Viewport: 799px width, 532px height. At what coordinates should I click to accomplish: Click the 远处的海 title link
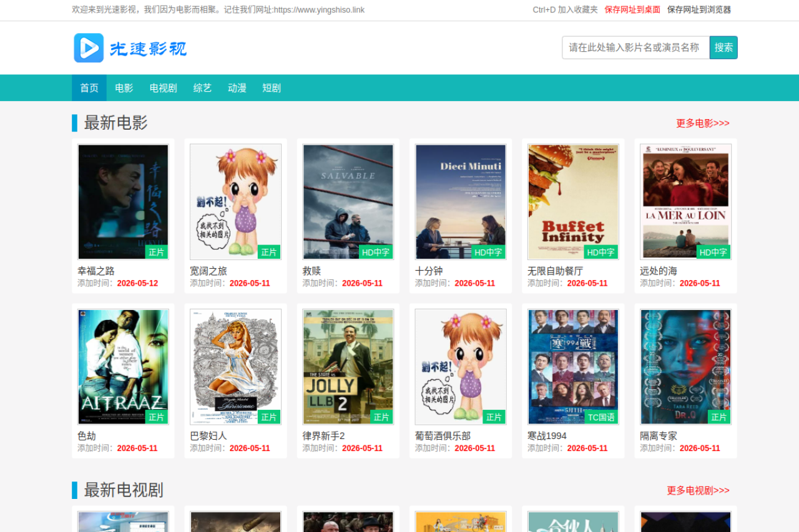(x=659, y=271)
